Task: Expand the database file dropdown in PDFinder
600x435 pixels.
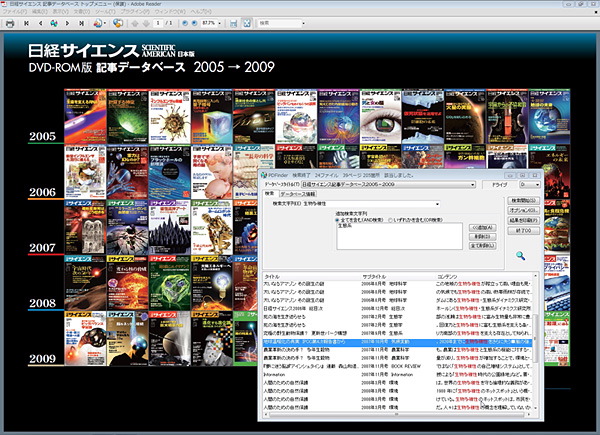Action: coord(473,185)
